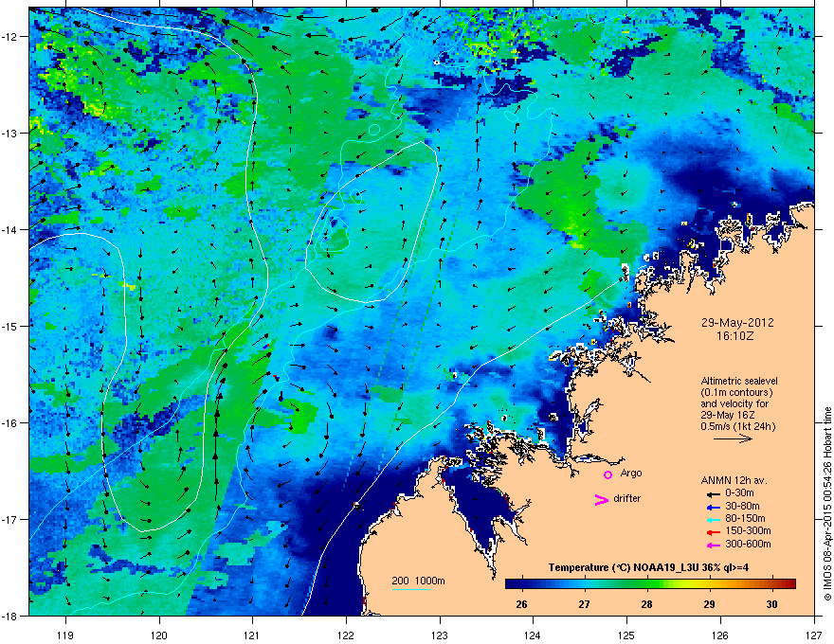Click the '29' label under the color bar
This screenshot has width=834, height=644.
pos(710,604)
